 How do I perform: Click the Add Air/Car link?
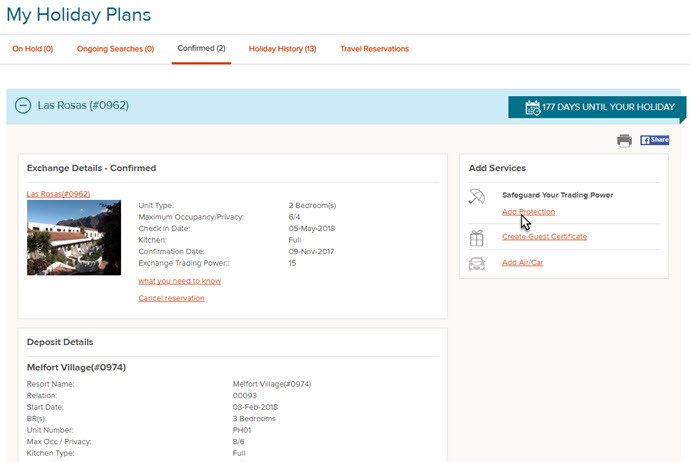(522, 263)
